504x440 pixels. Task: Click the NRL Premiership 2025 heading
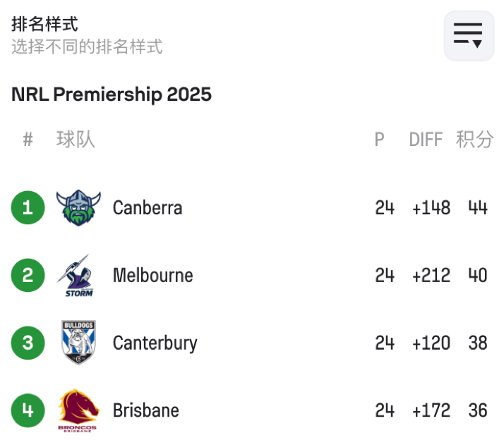click(x=112, y=94)
